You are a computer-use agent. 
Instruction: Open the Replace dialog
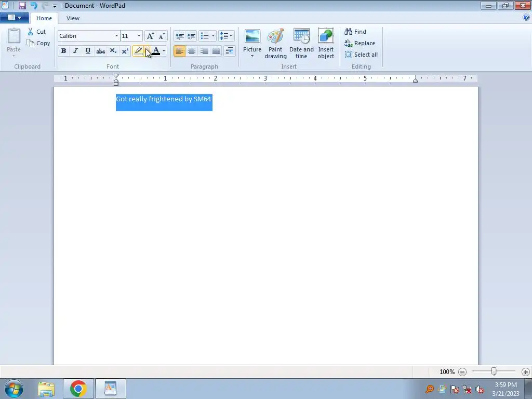(x=360, y=43)
